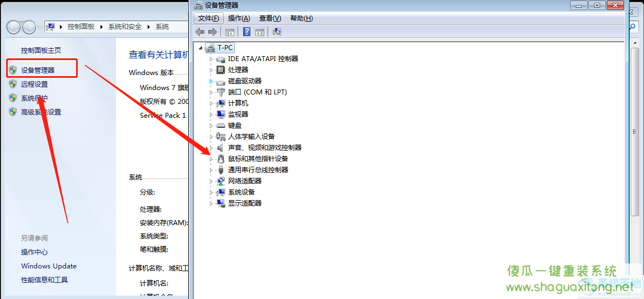644x299 pixels.
Task: Toggle the show/hide console tree toolbar icon
Action: tap(230, 32)
